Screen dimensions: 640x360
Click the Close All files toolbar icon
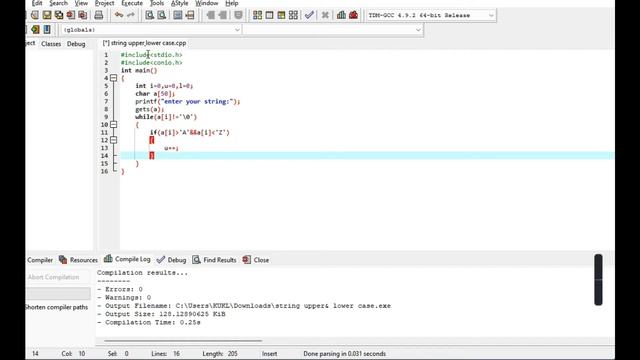(83, 15)
